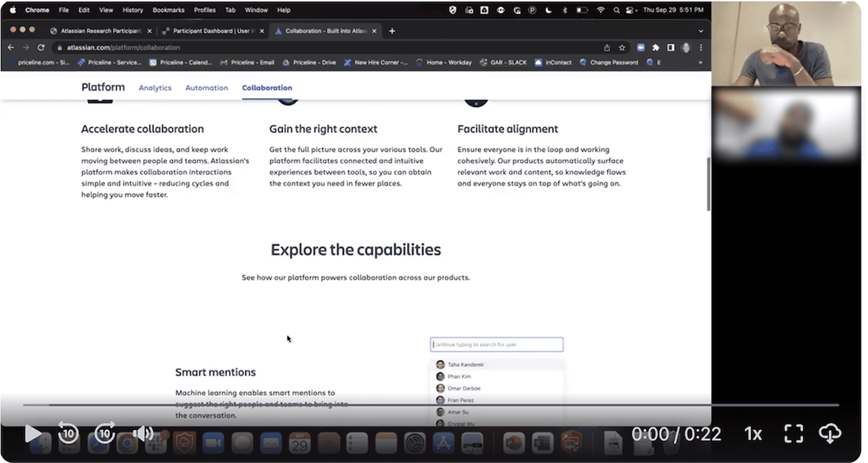The height and width of the screenshot is (463, 868).
Task: Change the 1x playback speed
Action: click(x=753, y=434)
